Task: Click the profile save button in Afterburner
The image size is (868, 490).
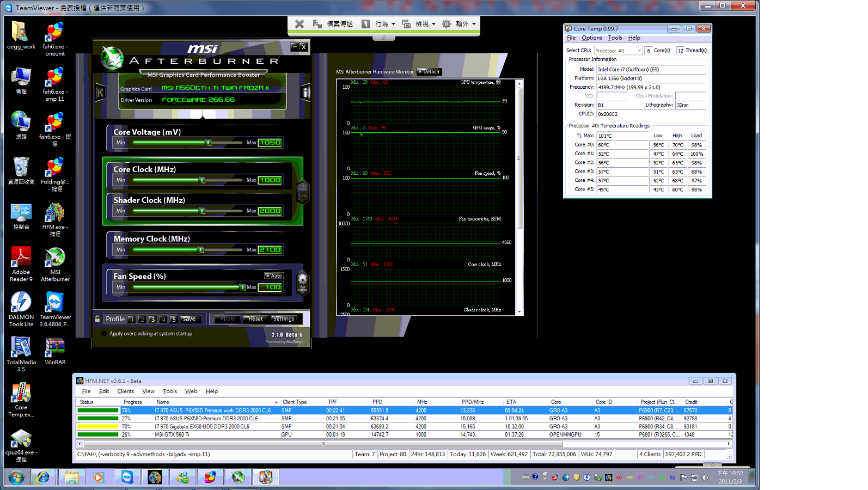Action: (190, 319)
